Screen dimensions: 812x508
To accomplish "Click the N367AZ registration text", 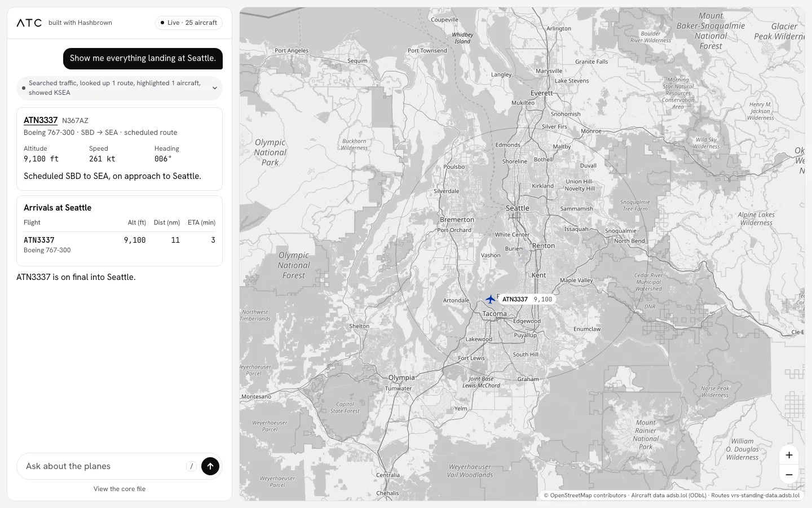I will click(75, 121).
